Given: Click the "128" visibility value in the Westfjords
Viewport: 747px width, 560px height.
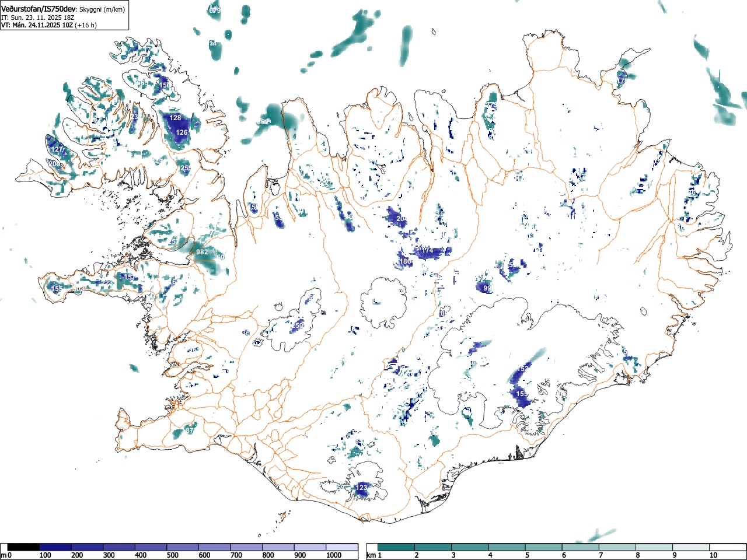Looking at the screenshot, I should 175,118.
